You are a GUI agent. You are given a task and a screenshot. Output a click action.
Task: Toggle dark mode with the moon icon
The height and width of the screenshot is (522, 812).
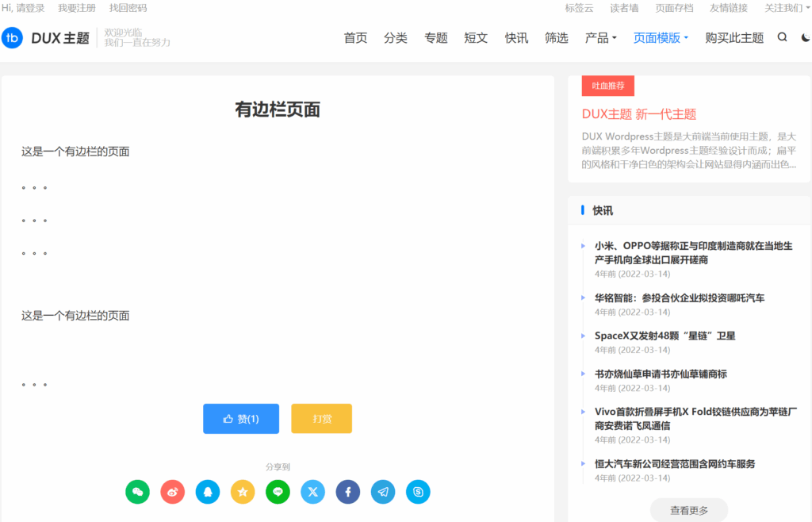point(806,37)
